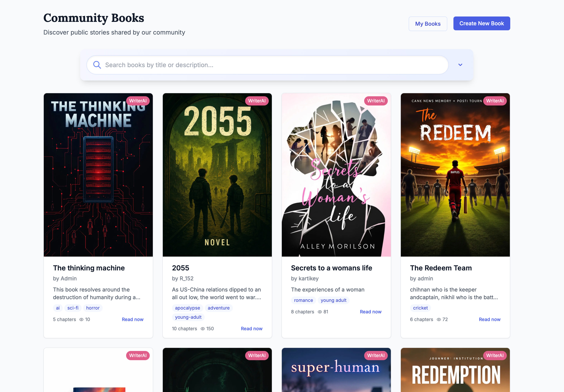The height and width of the screenshot is (392, 564).
Task: Click the 'Community Books' heading
Action: click(x=94, y=18)
